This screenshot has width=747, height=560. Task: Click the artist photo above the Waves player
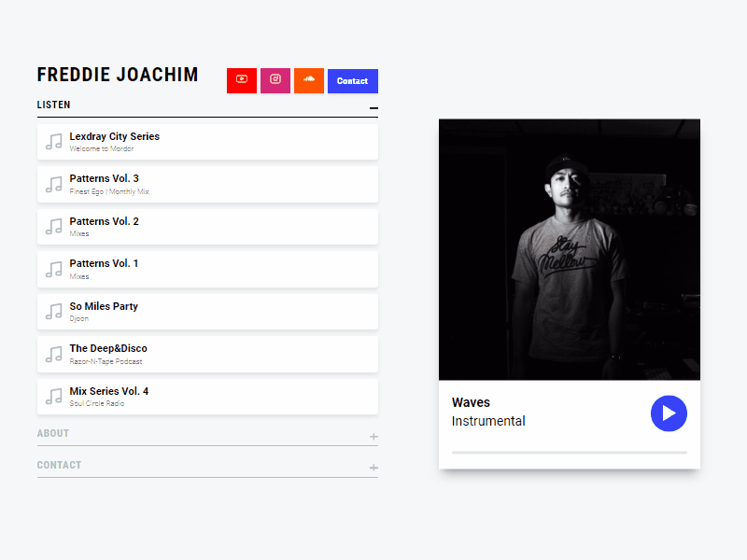[569, 248]
